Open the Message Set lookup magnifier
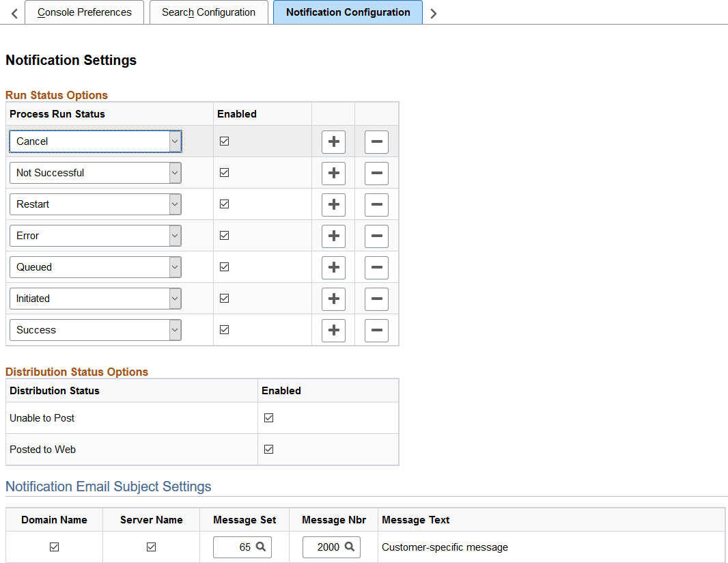 [x=261, y=547]
